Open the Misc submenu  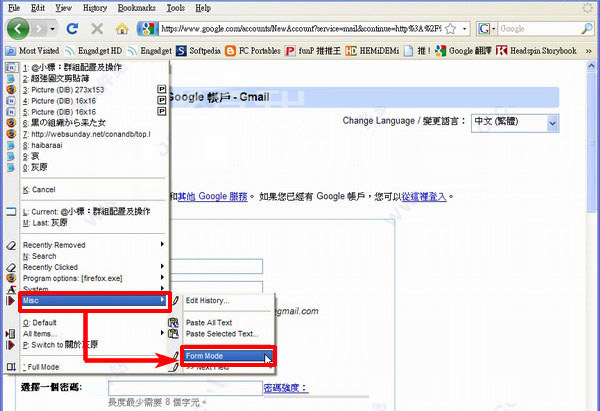point(94,300)
